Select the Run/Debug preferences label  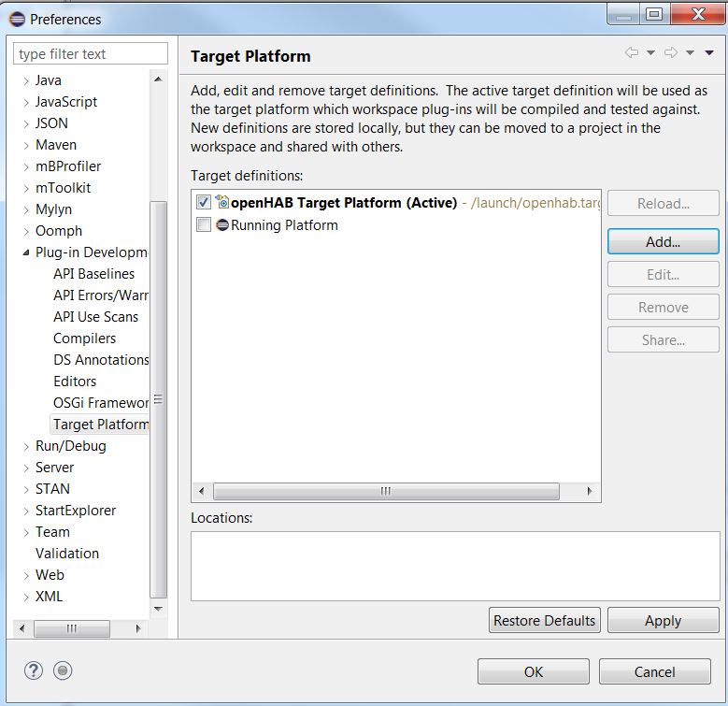point(71,446)
